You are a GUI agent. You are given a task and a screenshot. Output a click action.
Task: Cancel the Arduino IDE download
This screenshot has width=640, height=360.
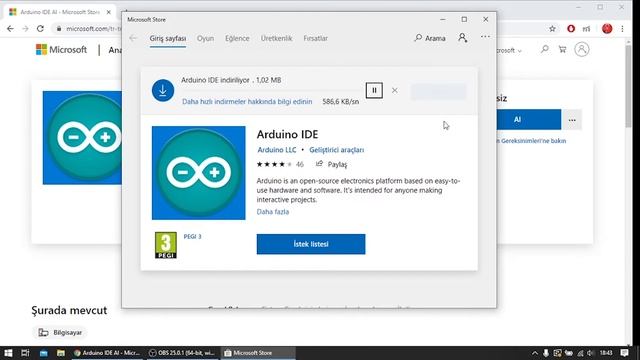coord(394,90)
